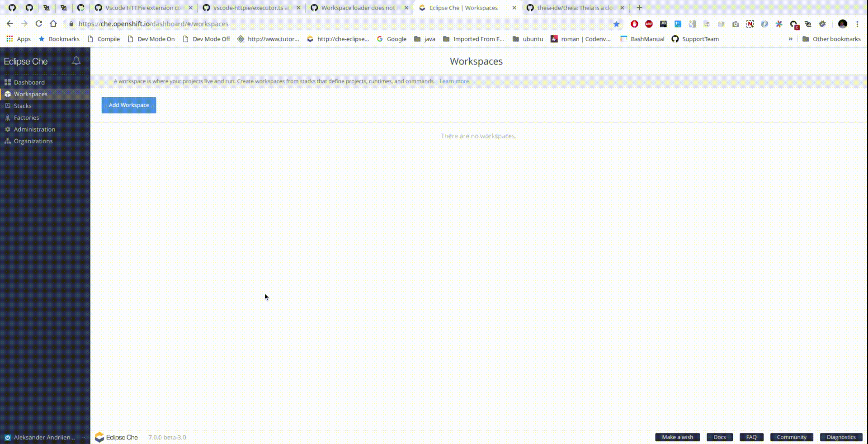Switch to the first pinned GitHub tab
The height and width of the screenshot is (444, 868).
[12, 8]
